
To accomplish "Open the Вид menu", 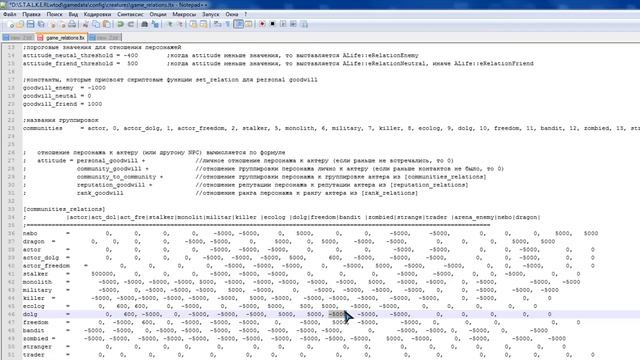I will pos(73,14).
